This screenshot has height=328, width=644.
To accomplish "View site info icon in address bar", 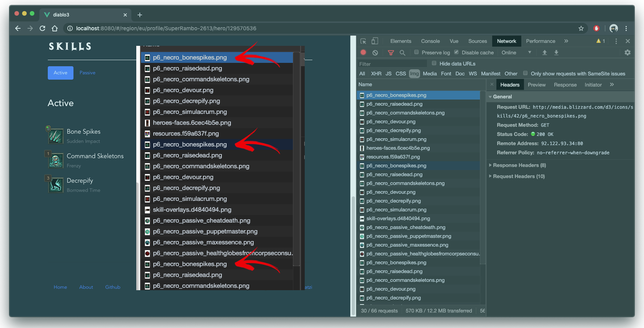I will 70,28.
